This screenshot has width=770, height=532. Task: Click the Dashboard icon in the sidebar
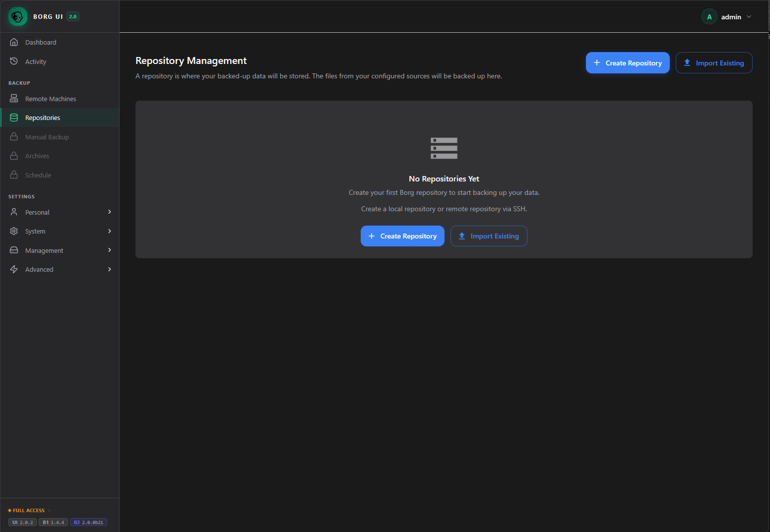14,42
